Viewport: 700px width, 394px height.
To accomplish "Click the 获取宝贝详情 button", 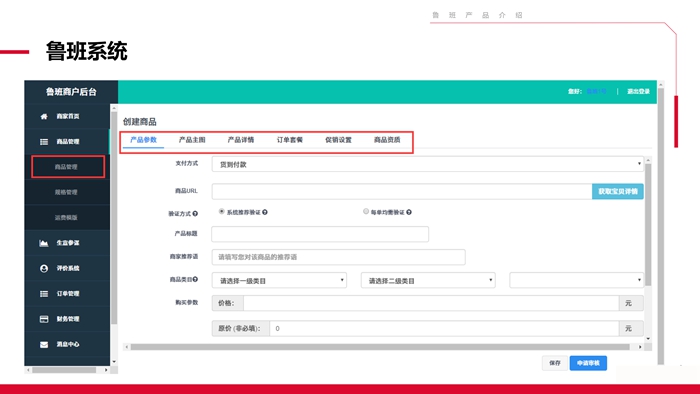I will (618, 191).
